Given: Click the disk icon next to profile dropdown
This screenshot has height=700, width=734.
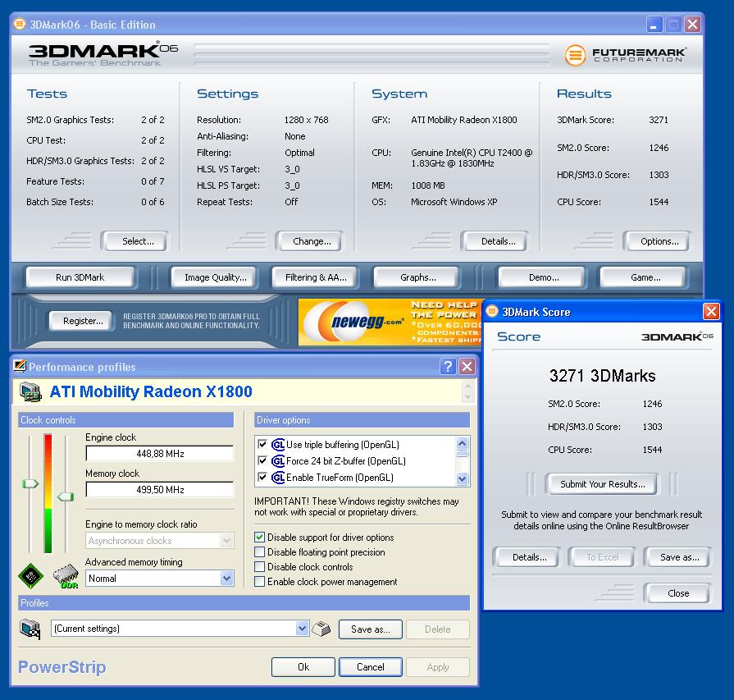Looking at the screenshot, I should pyautogui.click(x=321, y=629).
